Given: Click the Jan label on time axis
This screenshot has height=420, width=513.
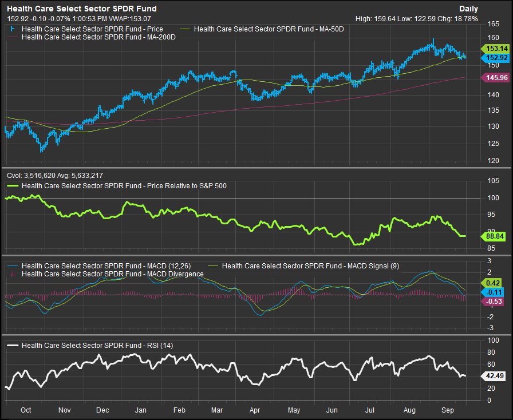Looking at the screenshot, I should click(141, 410).
